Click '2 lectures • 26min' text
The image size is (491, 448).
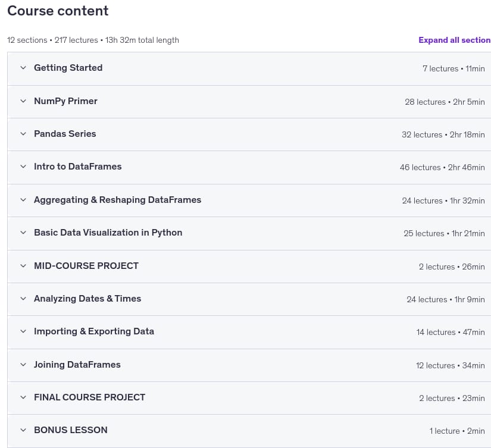(452, 267)
